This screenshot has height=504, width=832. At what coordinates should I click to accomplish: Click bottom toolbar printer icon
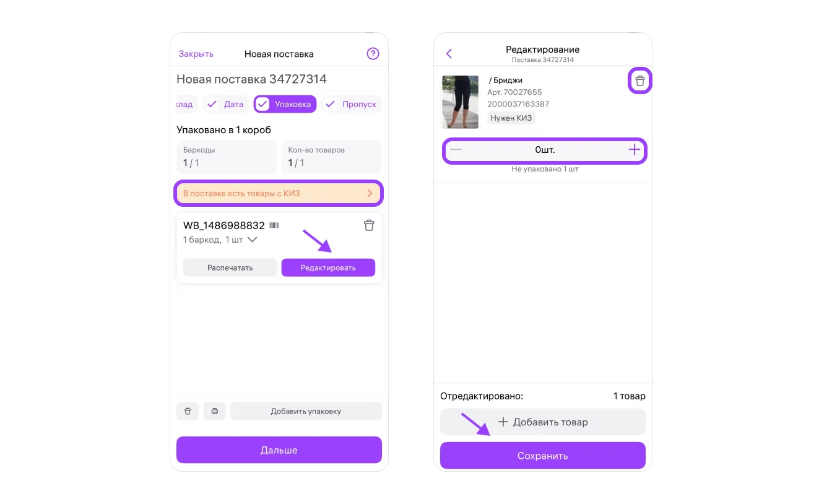click(215, 411)
